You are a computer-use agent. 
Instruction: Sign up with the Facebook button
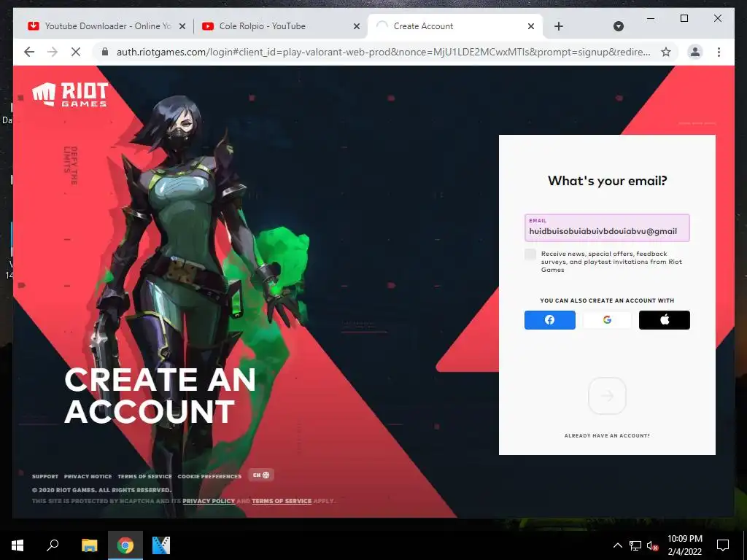[550, 320]
